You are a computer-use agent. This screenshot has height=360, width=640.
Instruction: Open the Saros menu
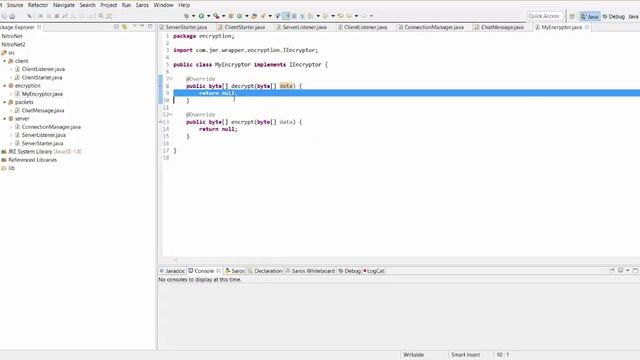pos(142,5)
